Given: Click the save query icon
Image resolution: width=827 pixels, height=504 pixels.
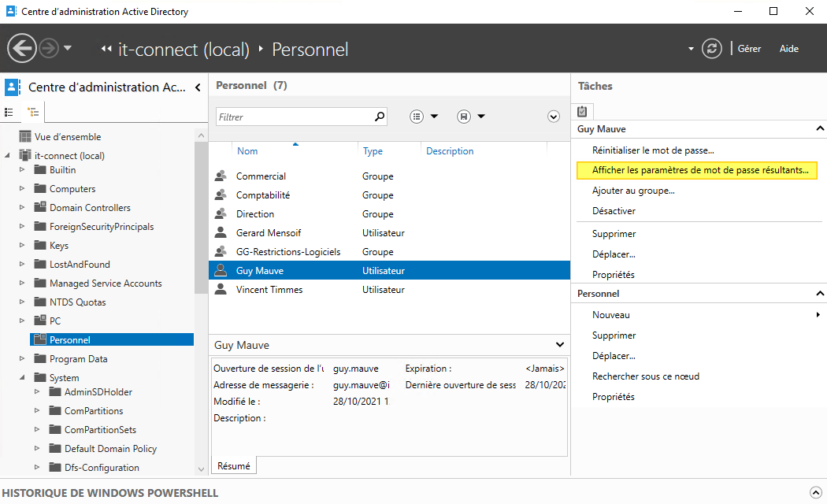Looking at the screenshot, I should coord(463,116).
